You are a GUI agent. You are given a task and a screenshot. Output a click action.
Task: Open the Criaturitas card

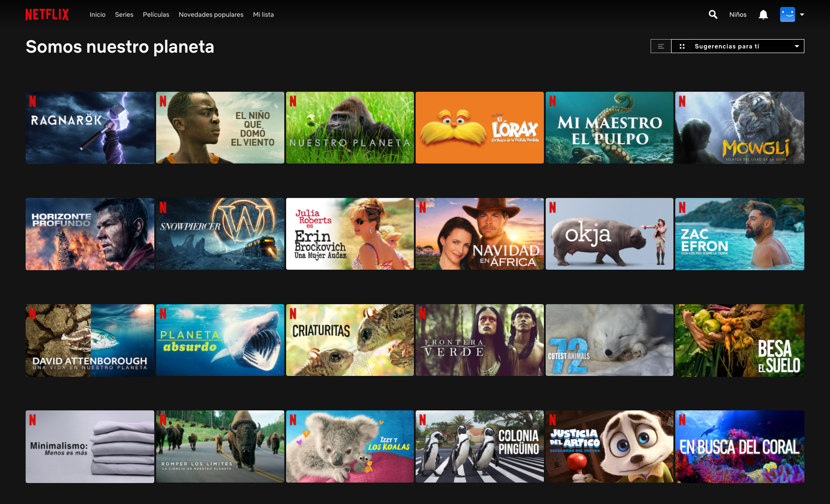pos(350,340)
